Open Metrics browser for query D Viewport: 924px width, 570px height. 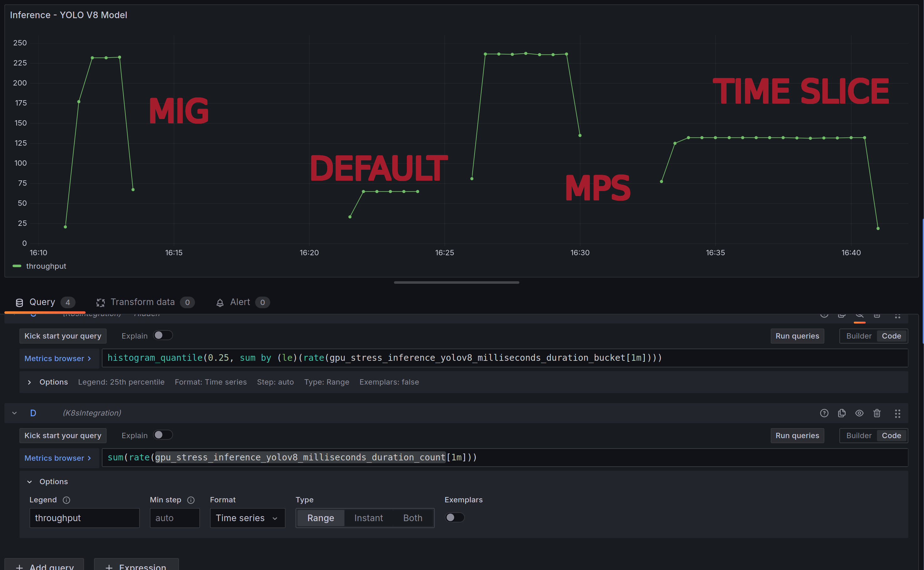pos(59,458)
